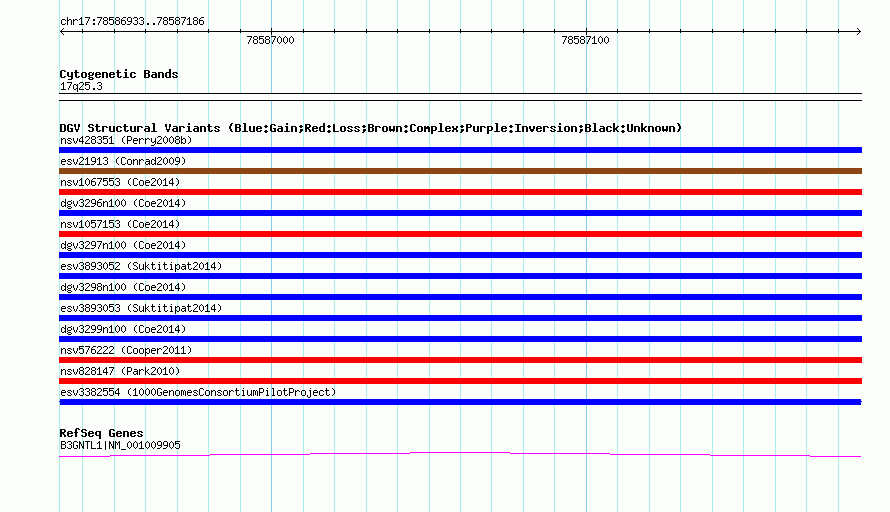Viewport: 890px width, 512px height.
Task: Select the blue dgv3298n100 gain bar
Action: coord(460,297)
